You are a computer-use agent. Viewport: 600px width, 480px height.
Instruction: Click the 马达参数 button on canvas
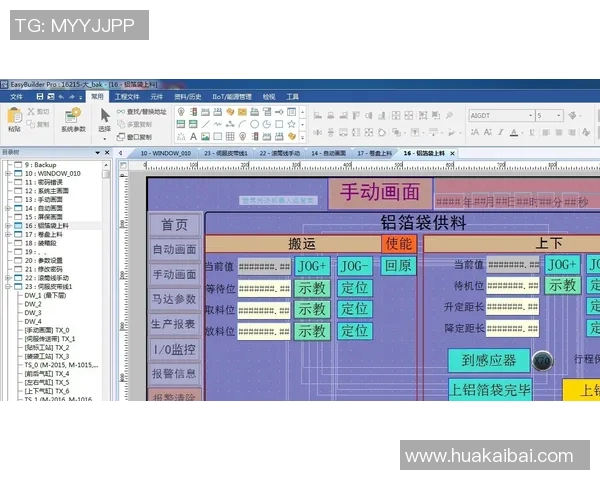[174, 299]
